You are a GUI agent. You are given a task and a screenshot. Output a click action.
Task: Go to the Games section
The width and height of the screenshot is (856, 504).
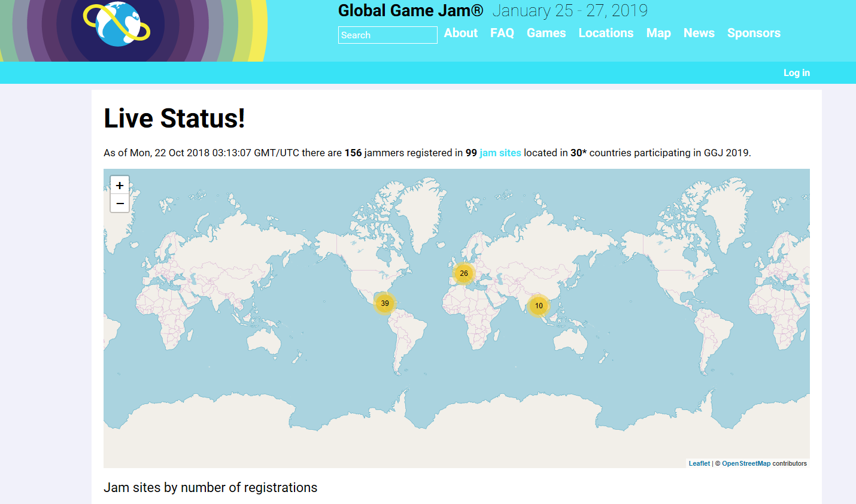(x=547, y=33)
